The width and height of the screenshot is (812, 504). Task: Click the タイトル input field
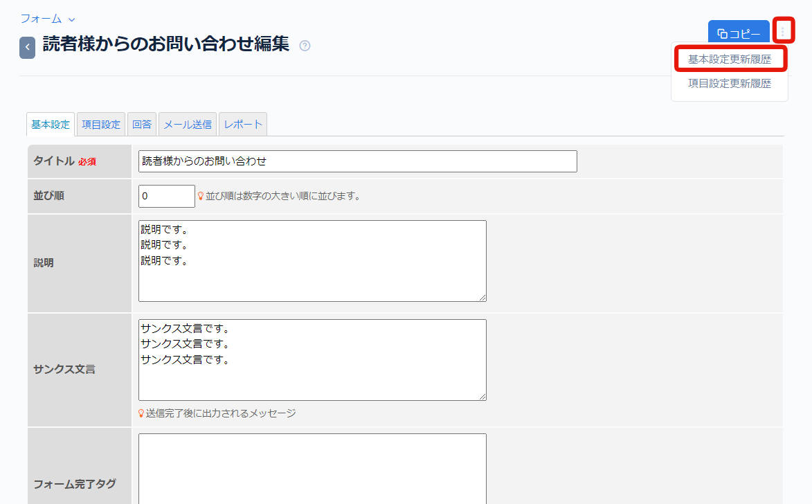pyautogui.click(x=358, y=161)
